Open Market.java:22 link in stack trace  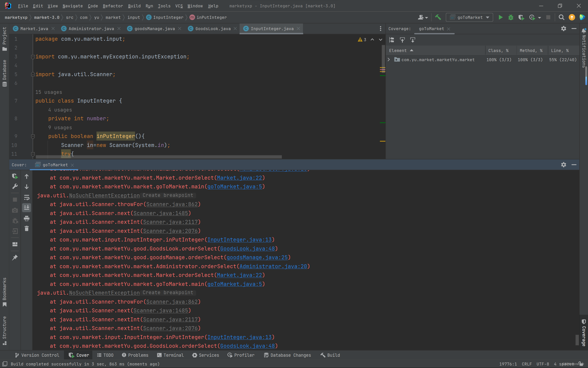coord(239,178)
